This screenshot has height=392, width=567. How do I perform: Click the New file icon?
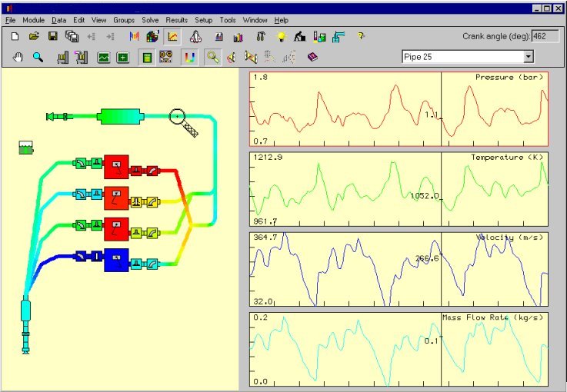15,36
